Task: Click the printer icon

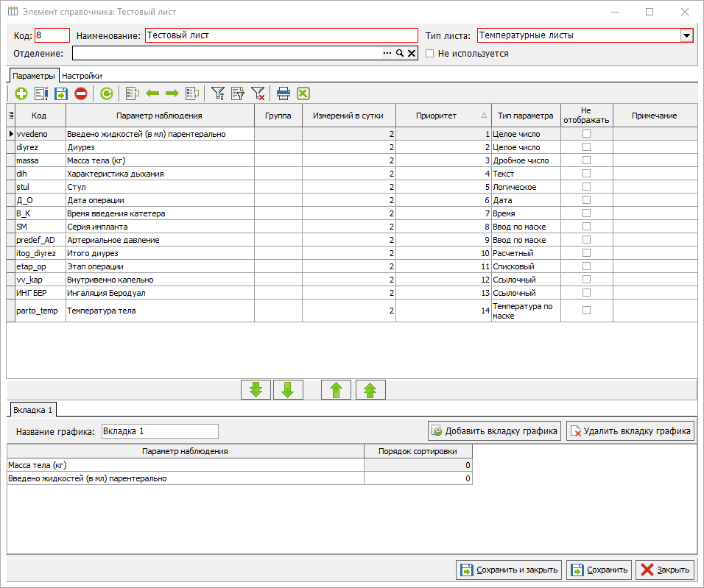Action: pyautogui.click(x=284, y=93)
